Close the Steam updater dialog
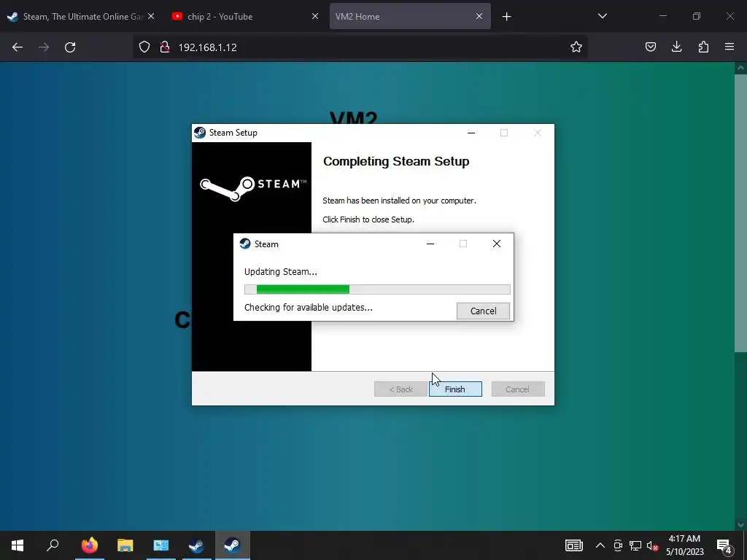This screenshot has height=560, width=747. 496,244
